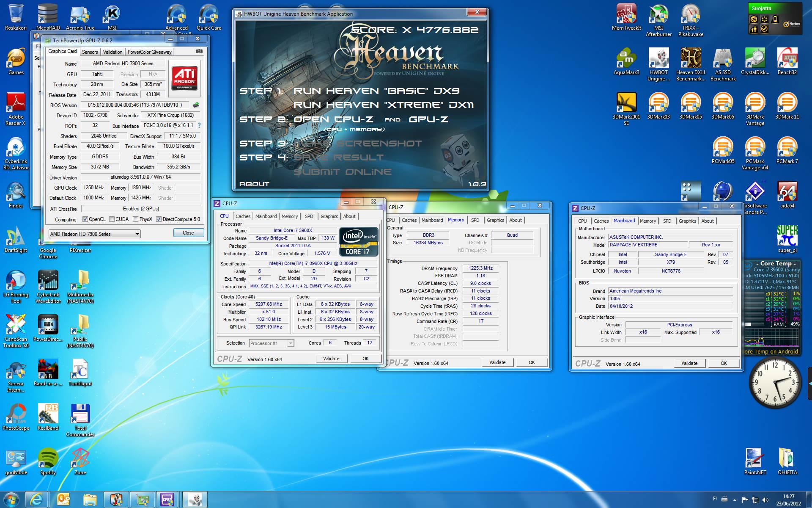This screenshot has height=508, width=812.
Task: Click GPU-Z screenshot camera icon
Action: [x=199, y=51]
